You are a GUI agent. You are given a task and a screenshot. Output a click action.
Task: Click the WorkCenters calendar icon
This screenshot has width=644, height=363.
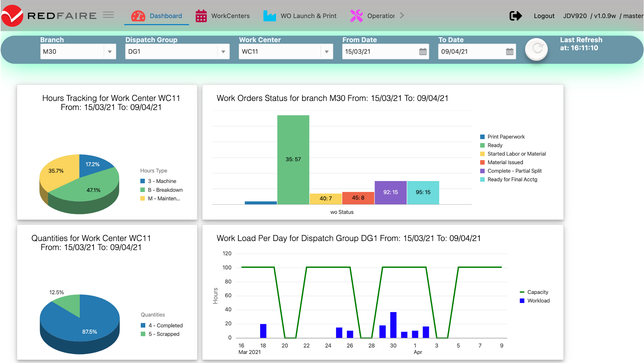click(x=201, y=16)
